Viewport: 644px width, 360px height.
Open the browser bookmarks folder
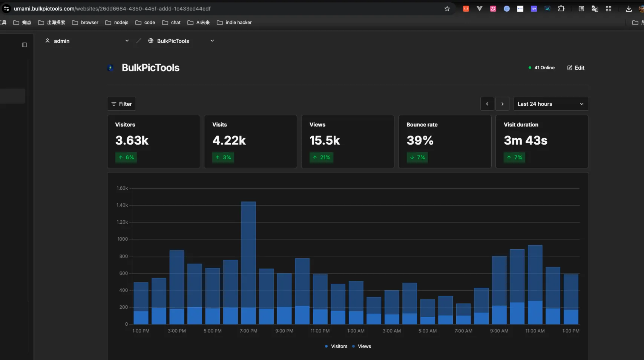[85, 23]
